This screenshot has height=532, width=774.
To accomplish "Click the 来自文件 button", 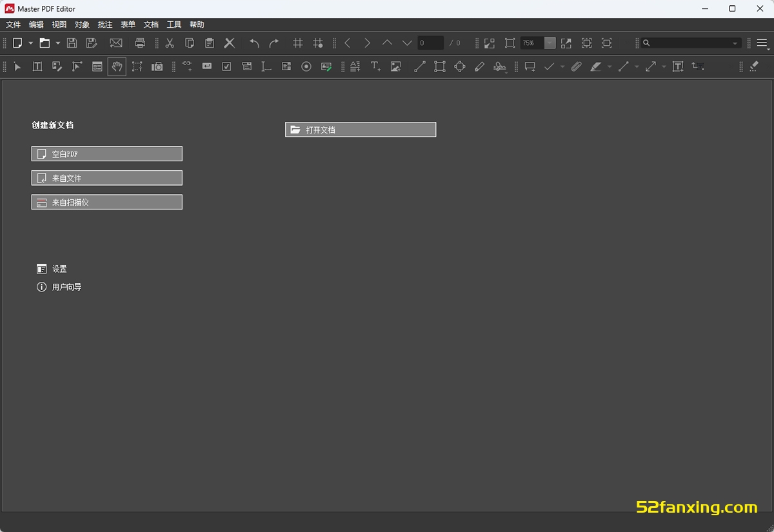I will (x=107, y=178).
